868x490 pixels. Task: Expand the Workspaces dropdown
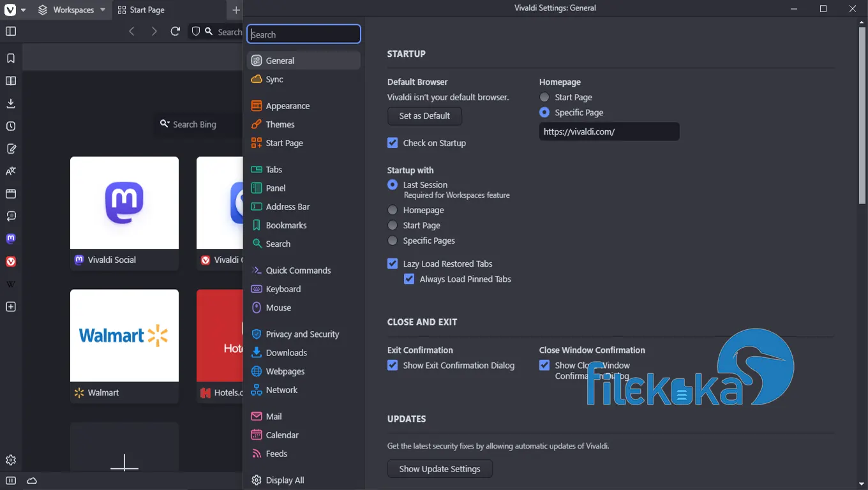[71, 10]
